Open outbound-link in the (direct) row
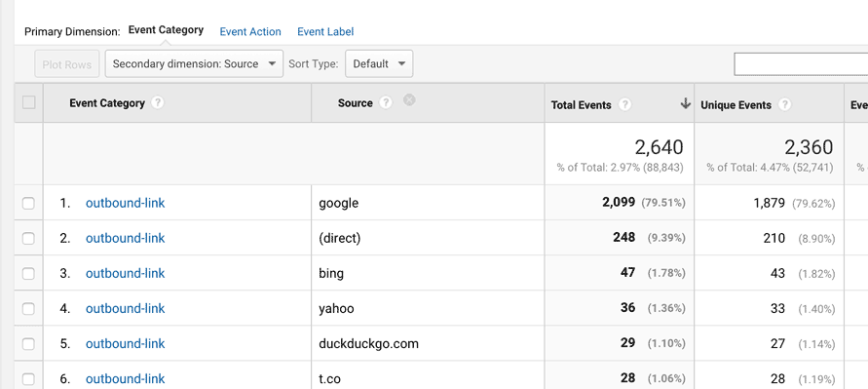Image resolution: width=868 pixels, height=389 pixels. tap(125, 238)
